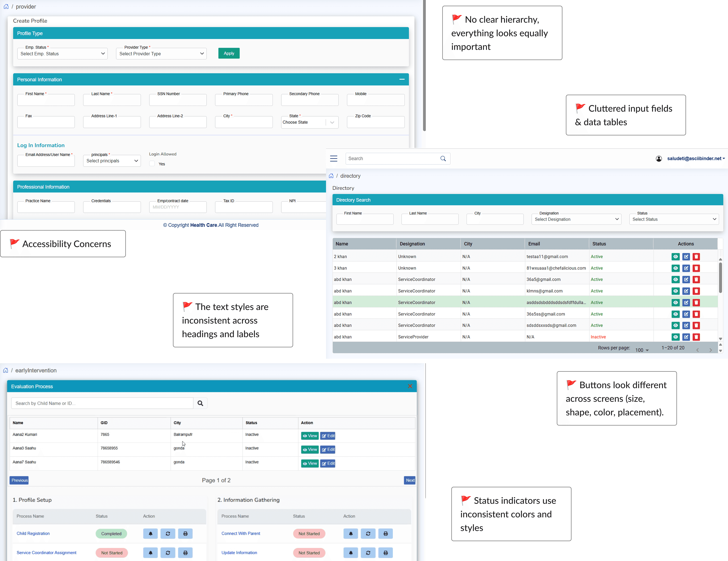Click the red delete icon for ServiceProvider row
728x561 pixels.
(x=696, y=337)
